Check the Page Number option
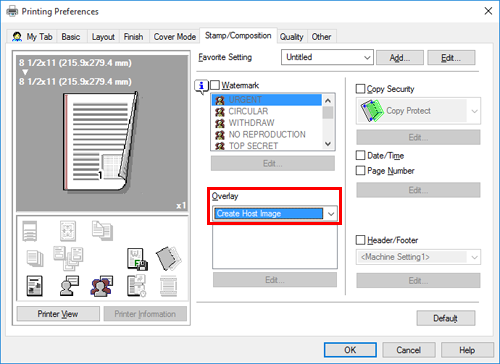500x364 pixels. [360, 171]
